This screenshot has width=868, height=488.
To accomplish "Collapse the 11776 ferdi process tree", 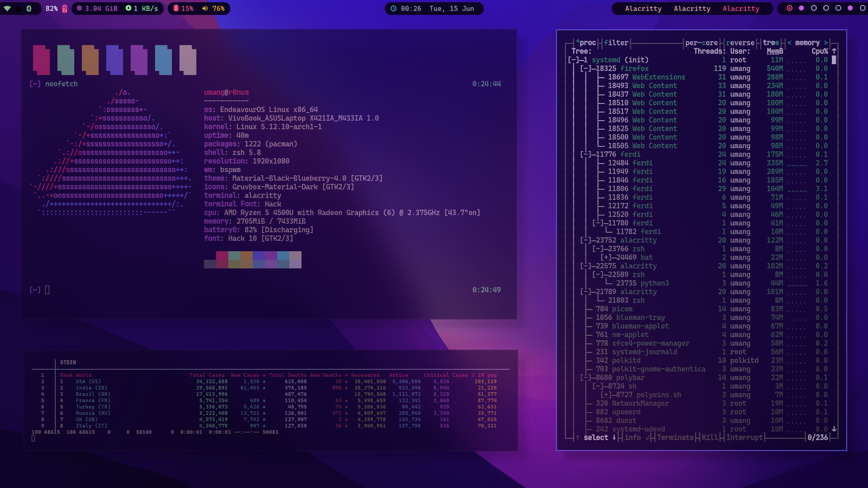I will (x=585, y=155).
